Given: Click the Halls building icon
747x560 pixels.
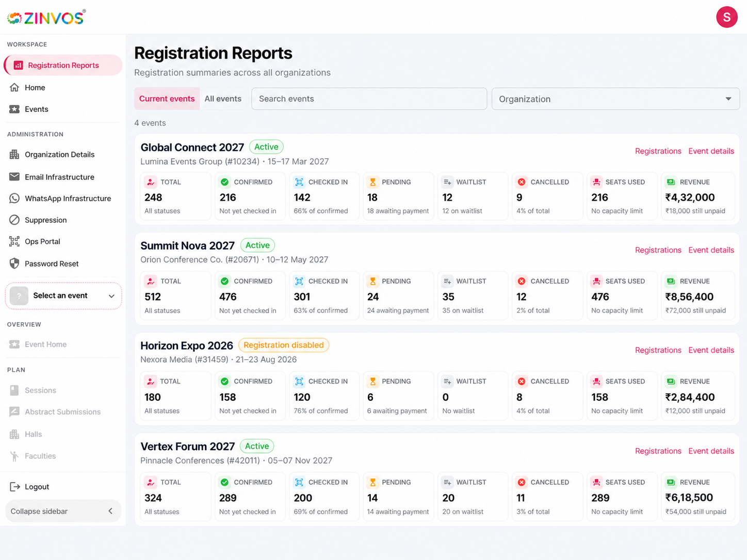Looking at the screenshot, I should pos(14,434).
